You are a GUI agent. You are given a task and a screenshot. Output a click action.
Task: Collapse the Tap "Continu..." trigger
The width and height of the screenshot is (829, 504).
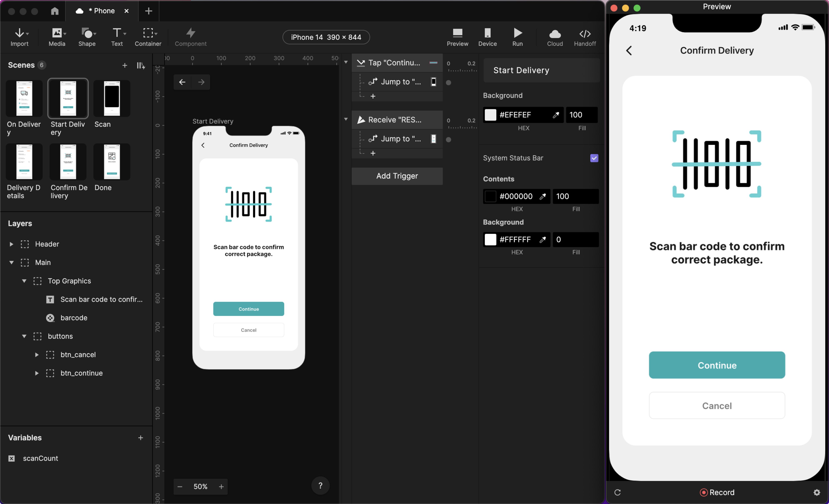[346, 63]
